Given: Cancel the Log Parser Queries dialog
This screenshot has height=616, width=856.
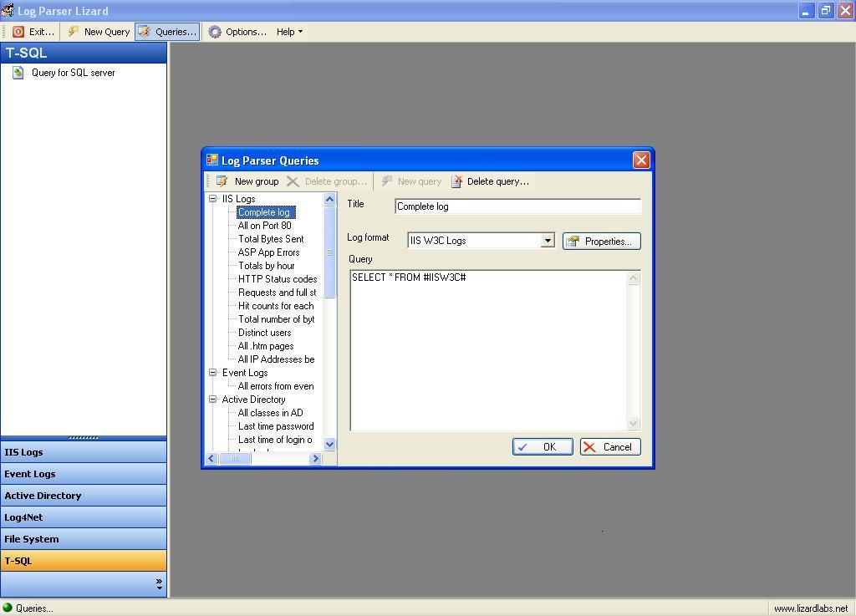Looking at the screenshot, I should pos(609,447).
